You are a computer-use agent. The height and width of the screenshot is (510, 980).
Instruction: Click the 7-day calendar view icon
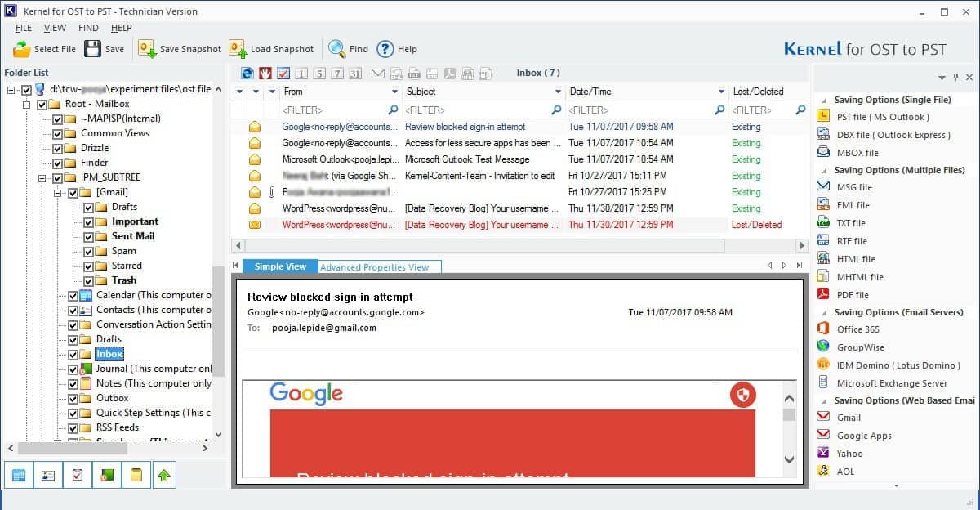(336, 74)
